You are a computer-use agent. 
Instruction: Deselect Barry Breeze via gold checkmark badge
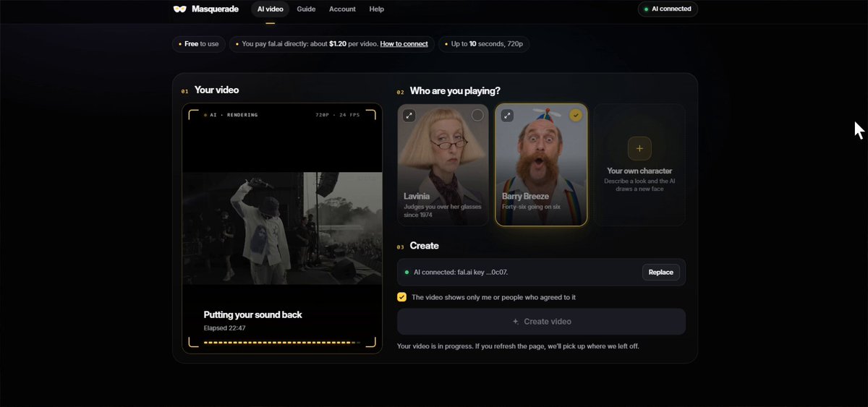click(576, 115)
